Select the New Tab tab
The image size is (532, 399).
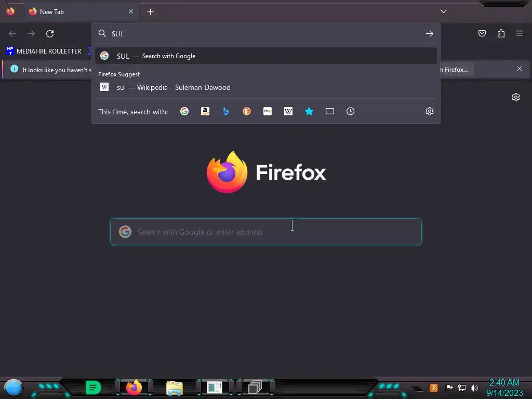click(x=82, y=12)
